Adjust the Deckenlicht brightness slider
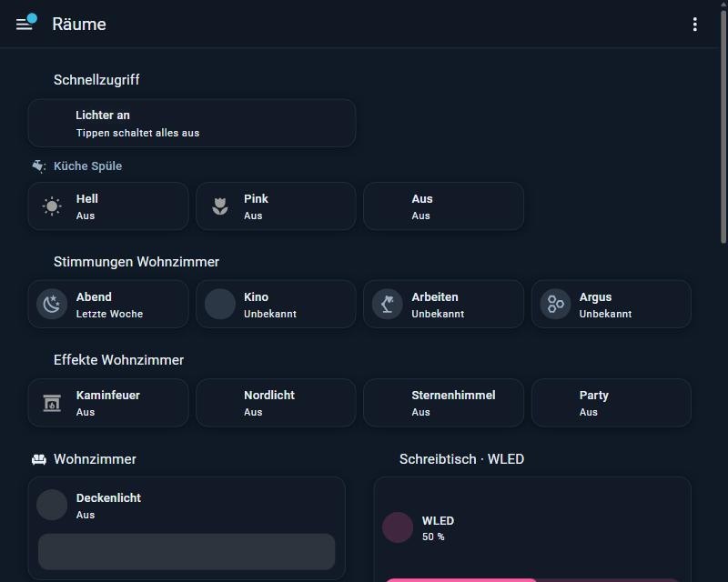 tap(187, 552)
